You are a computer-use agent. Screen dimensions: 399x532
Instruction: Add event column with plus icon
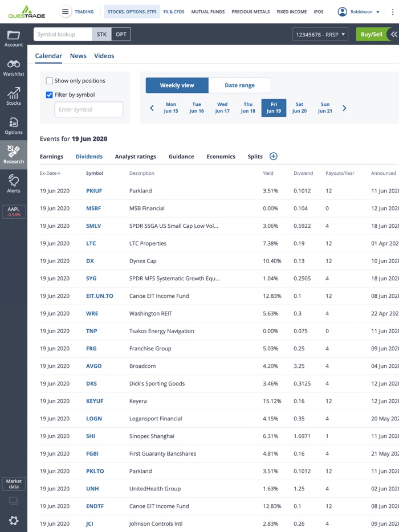[x=273, y=157]
